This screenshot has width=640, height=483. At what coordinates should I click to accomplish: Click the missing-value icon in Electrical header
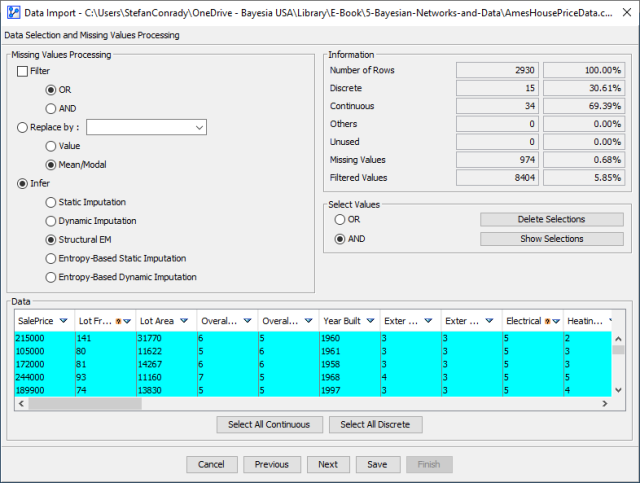coord(547,321)
